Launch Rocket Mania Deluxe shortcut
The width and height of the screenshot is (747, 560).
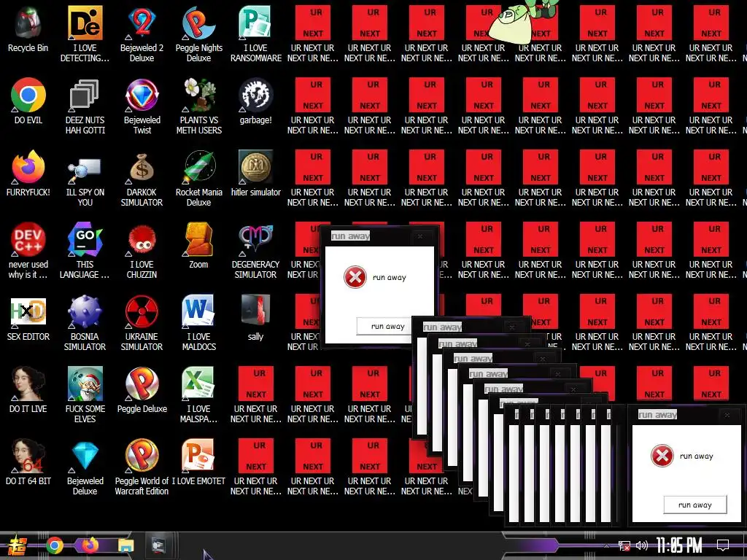click(x=198, y=167)
